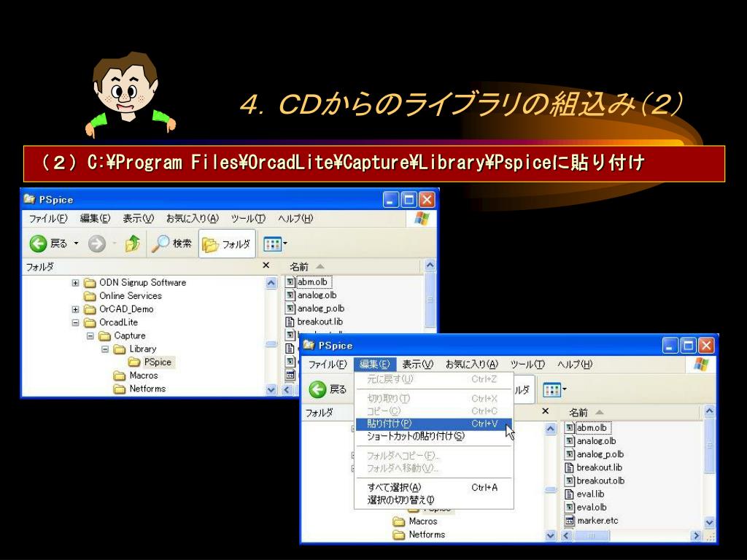This screenshot has width=747, height=560.
Task: Click breakout.lib file icon in rear window
Action: click(290, 322)
